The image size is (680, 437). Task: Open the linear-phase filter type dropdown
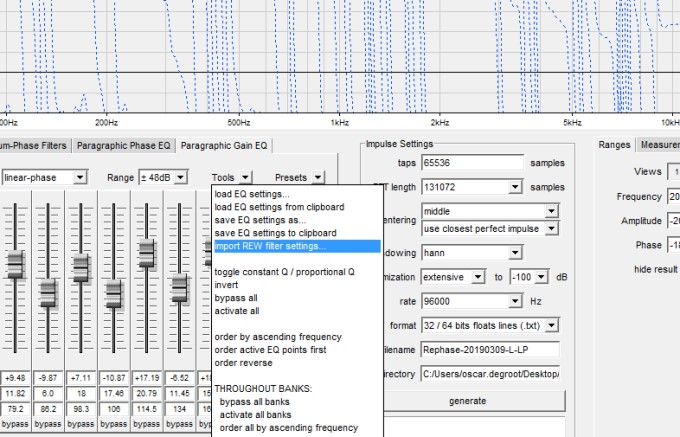pos(79,178)
